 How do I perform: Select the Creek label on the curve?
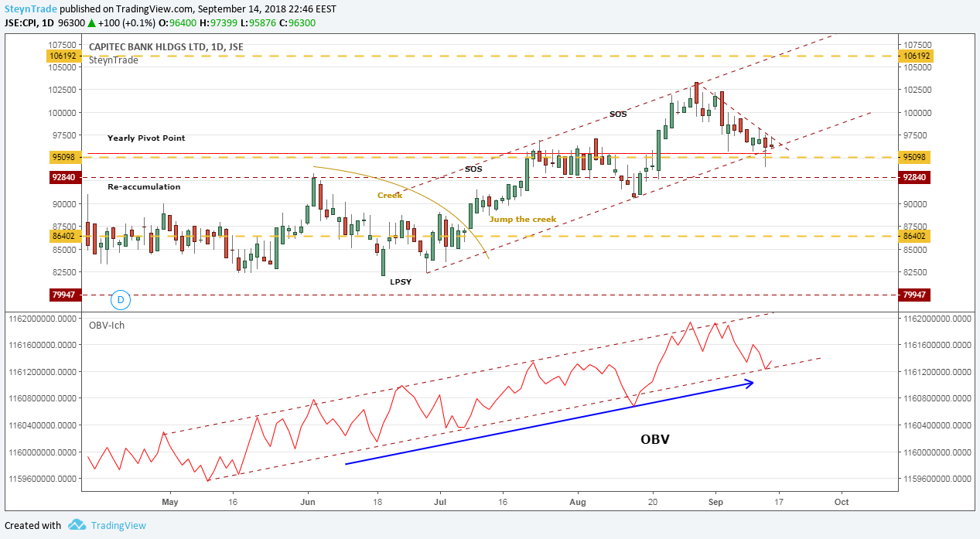tap(390, 195)
